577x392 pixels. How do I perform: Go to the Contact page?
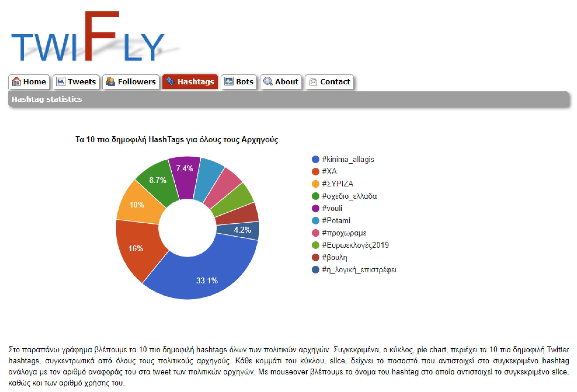click(x=329, y=82)
